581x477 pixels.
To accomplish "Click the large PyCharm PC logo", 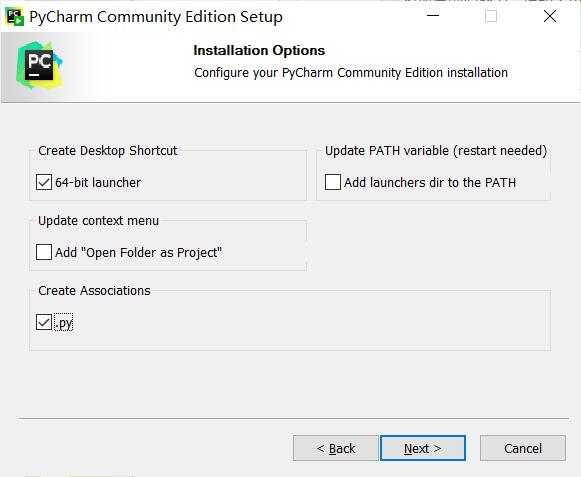I will [x=39, y=65].
